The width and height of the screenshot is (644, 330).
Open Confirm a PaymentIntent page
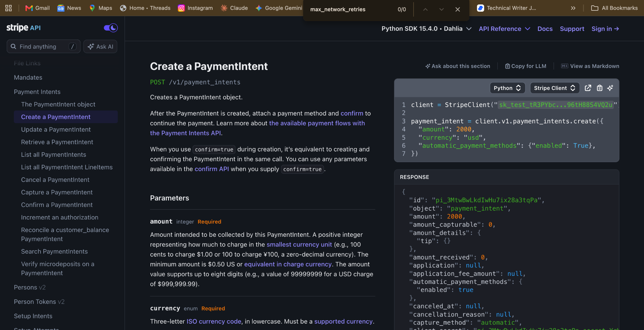[57, 205]
